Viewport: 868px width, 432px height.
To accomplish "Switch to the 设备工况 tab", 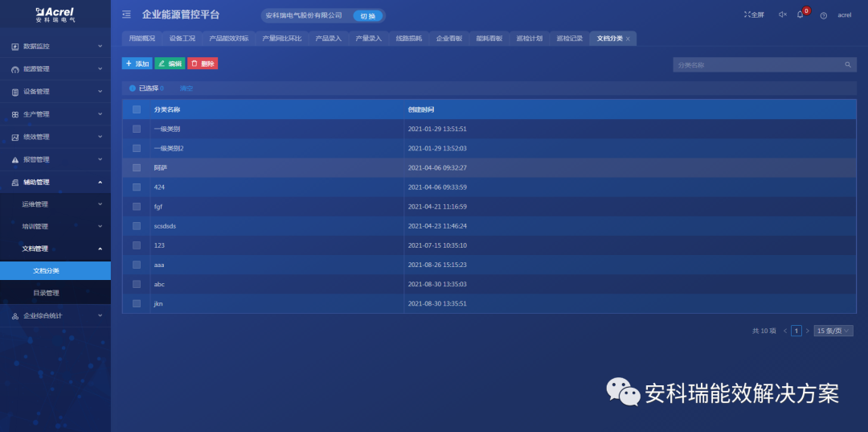I will click(182, 39).
